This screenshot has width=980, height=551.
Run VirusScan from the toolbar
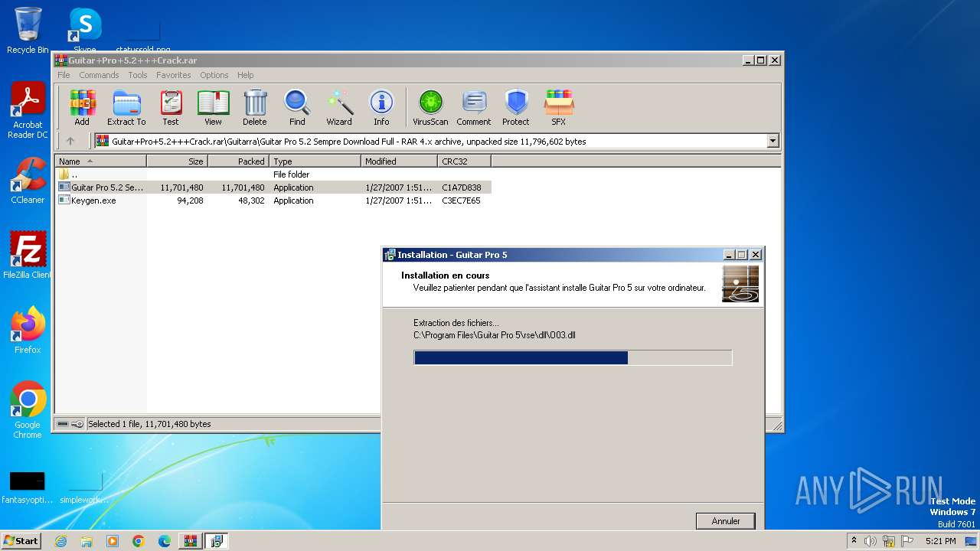coord(430,107)
